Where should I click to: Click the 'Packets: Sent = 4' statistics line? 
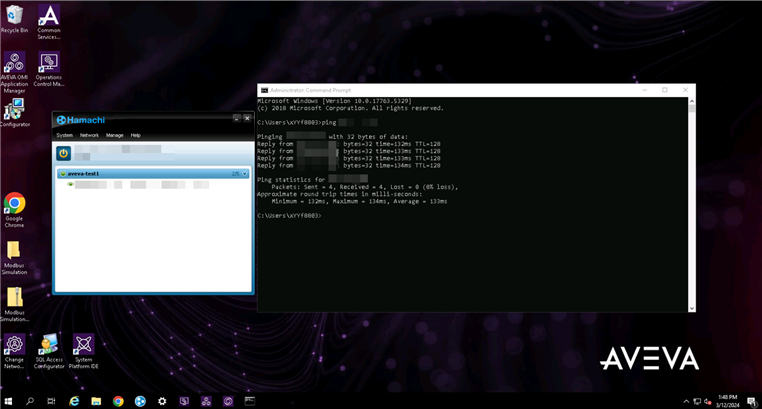(364, 187)
